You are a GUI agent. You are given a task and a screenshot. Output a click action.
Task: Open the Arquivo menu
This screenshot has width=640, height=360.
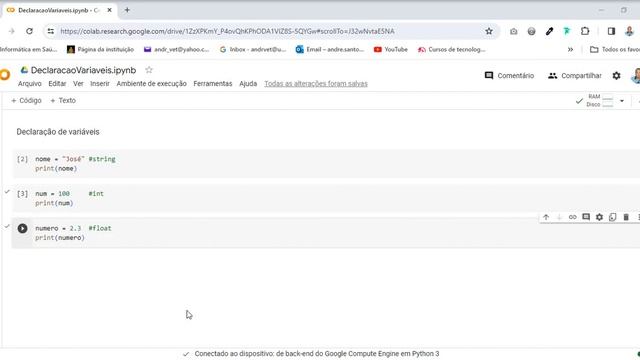(30, 84)
